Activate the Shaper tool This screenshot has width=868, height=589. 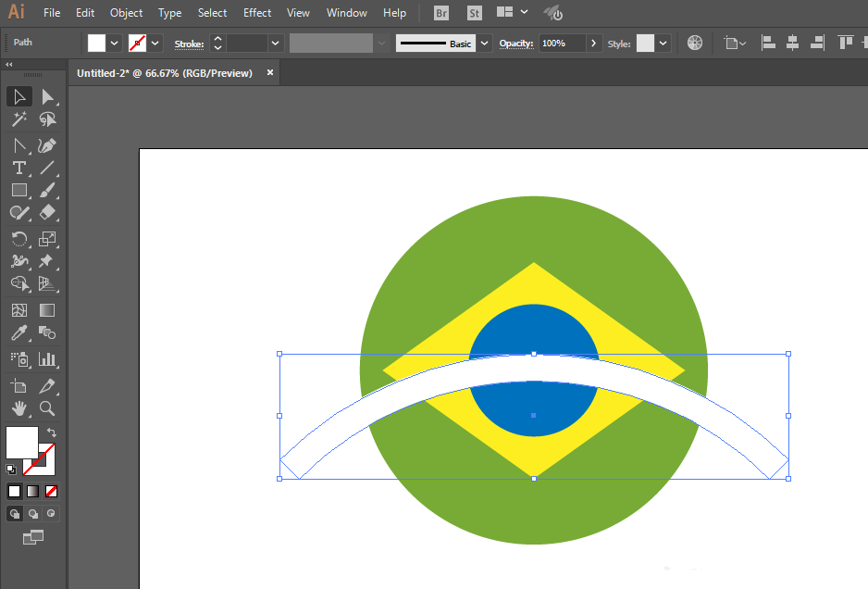coord(19,213)
